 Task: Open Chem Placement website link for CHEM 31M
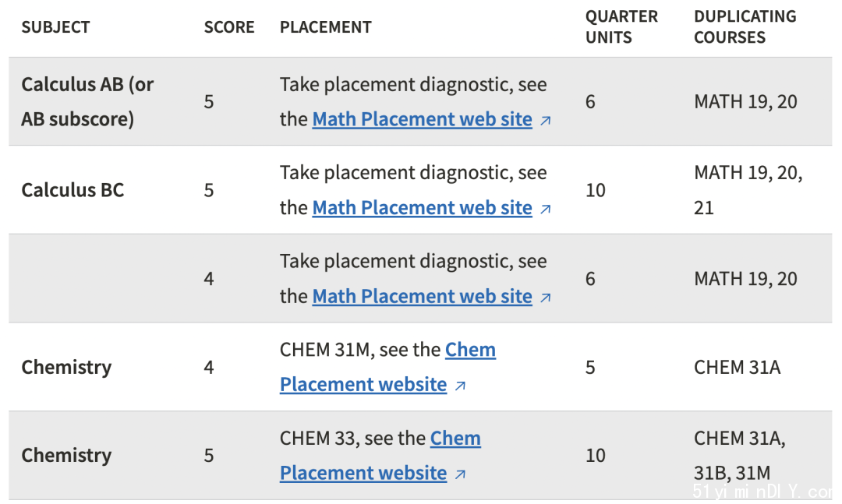pos(387,367)
